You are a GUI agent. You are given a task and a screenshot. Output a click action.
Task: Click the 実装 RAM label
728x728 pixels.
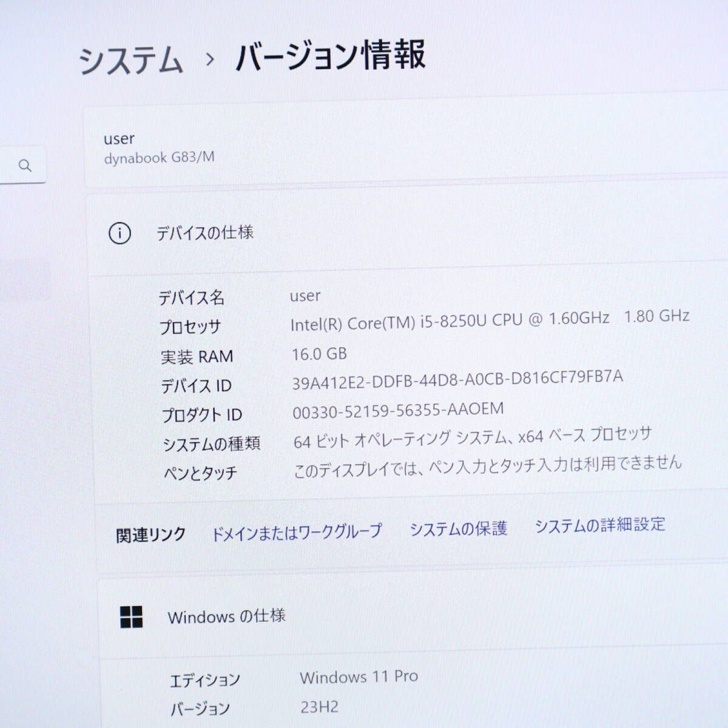pos(197,357)
